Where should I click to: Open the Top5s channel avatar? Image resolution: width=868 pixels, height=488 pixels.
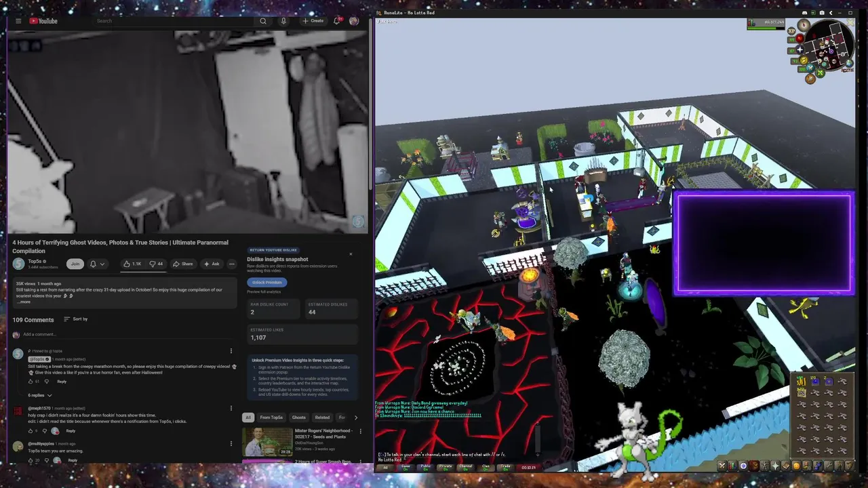(x=18, y=264)
